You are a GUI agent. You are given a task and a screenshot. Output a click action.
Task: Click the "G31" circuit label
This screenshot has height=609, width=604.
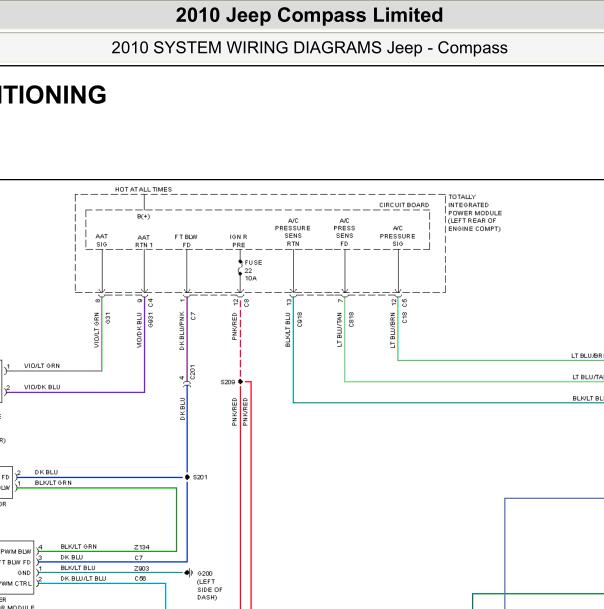click(108, 318)
